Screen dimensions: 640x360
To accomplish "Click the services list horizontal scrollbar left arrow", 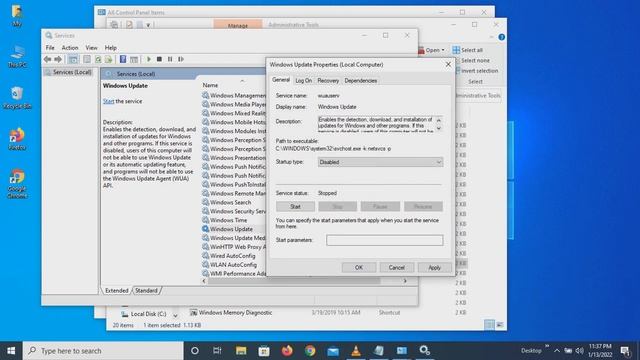I will coord(204,281).
